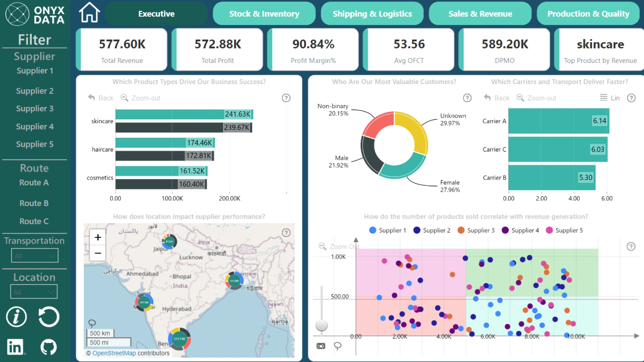The width and height of the screenshot is (644, 362).
Task: Select Route B filter
Action: 34,203
